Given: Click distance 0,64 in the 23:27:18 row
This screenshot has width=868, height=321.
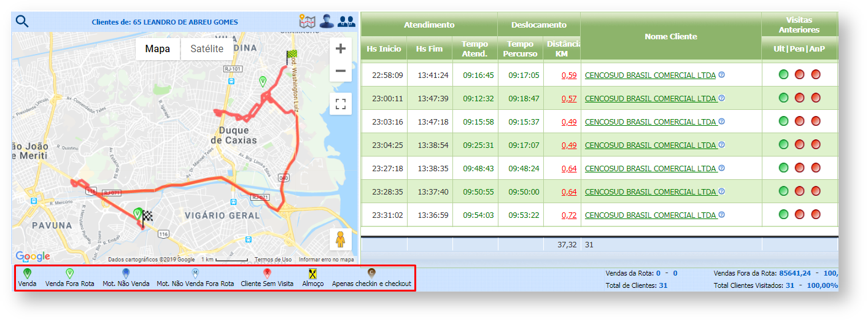Looking at the screenshot, I should point(569,169).
